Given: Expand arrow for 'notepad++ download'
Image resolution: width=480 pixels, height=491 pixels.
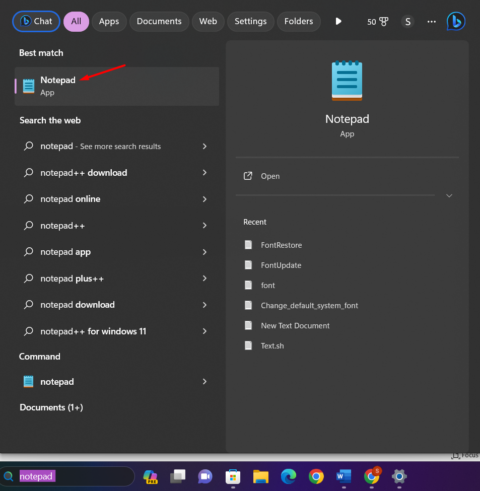Looking at the screenshot, I should point(204,173).
